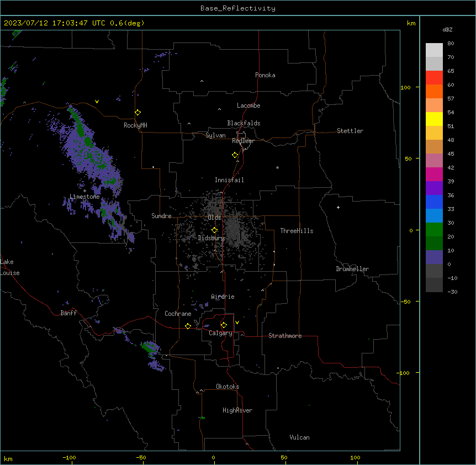Select the orange 60 dBZ legend swatch
Image resolution: width=476 pixels, height=465 pixels.
click(x=434, y=91)
